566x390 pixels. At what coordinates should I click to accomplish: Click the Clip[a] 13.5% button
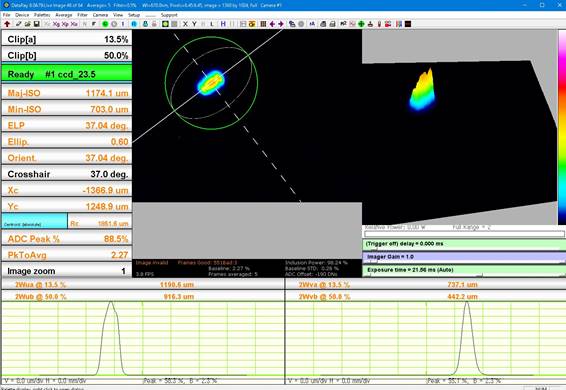(x=67, y=39)
